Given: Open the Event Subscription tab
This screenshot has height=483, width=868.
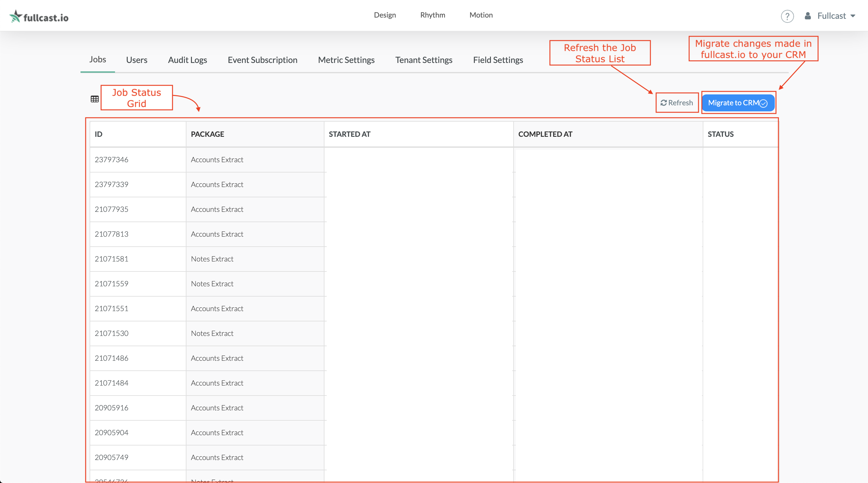Looking at the screenshot, I should pos(262,60).
